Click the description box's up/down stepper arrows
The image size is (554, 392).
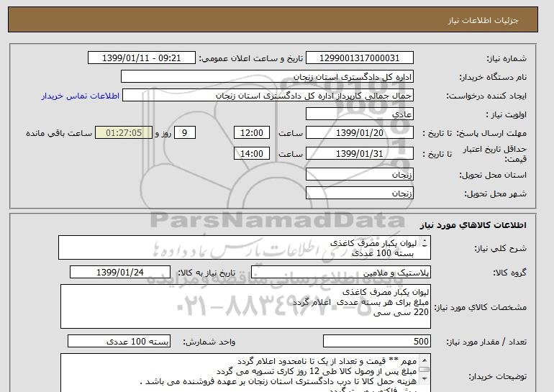[424, 243]
